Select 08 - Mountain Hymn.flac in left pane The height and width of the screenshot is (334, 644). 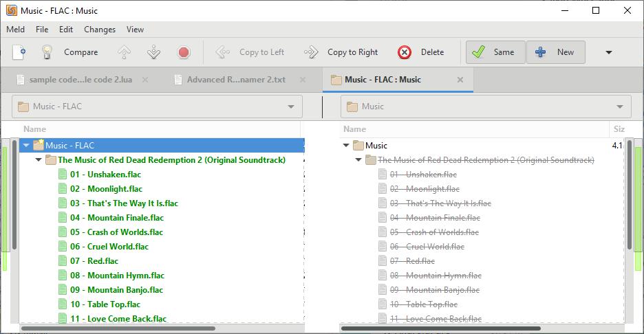(117, 276)
